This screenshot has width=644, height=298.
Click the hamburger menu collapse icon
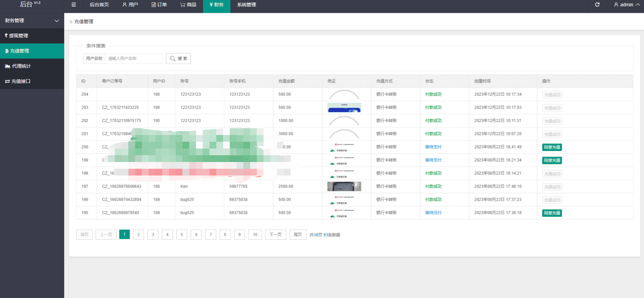[74, 5]
